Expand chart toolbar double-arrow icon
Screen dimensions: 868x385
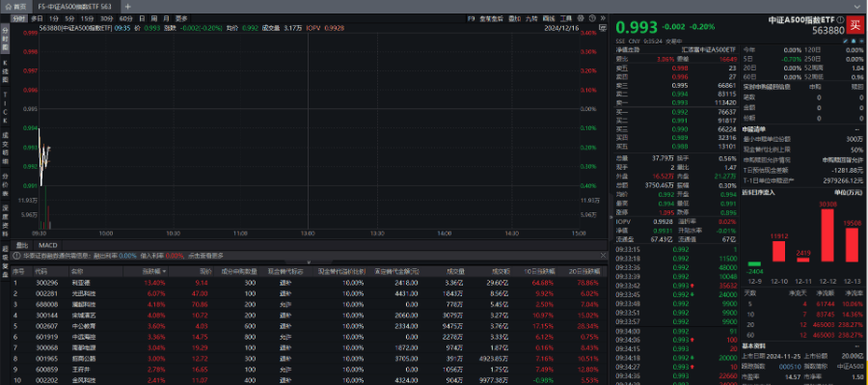point(602,18)
